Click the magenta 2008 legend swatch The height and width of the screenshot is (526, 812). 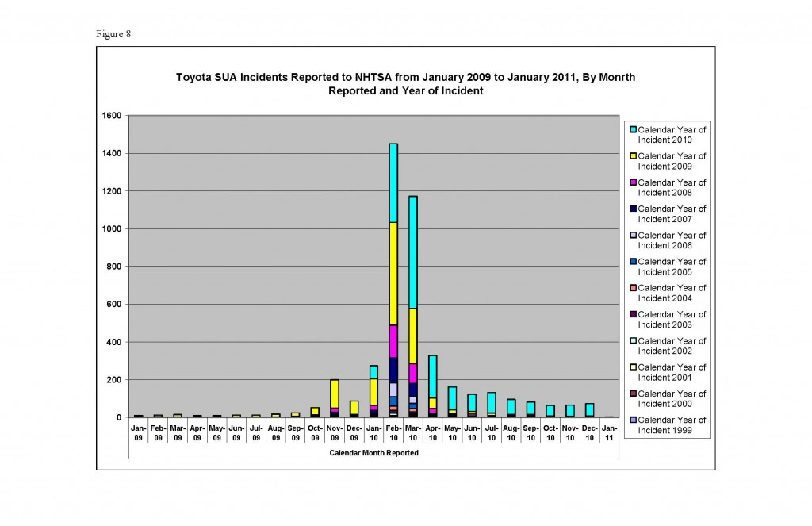pyautogui.click(x=633, y=182)
